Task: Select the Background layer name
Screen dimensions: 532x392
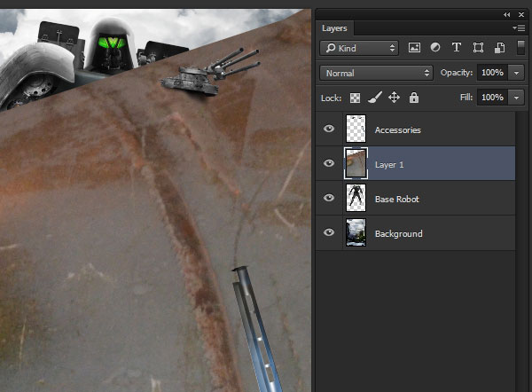Action: click(x=399, y=234)
